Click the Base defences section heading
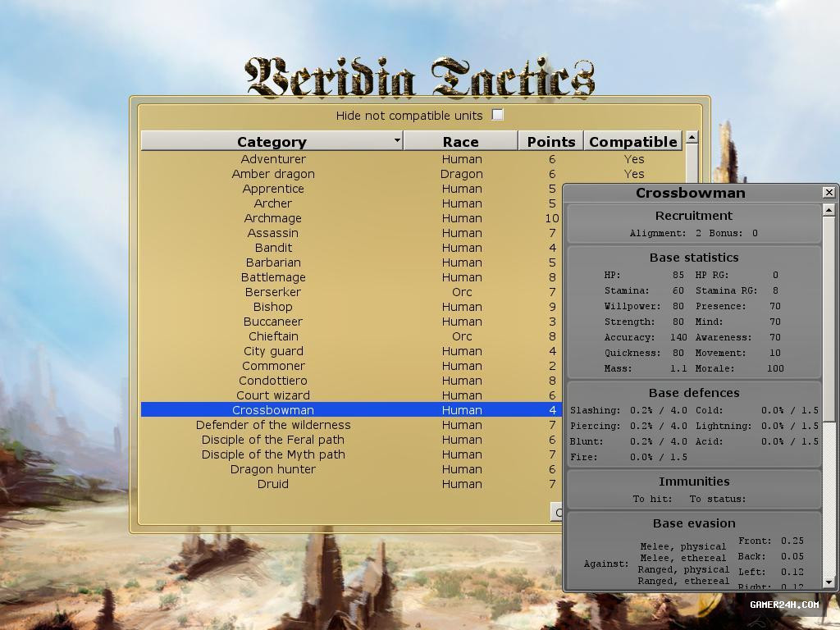The height and width of the screenshot is (630, 840). (x=694, y=393)
